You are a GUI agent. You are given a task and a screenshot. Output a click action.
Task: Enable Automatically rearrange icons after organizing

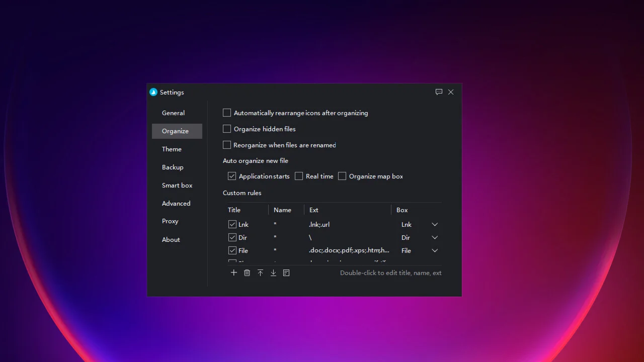[x=227, y=113]
